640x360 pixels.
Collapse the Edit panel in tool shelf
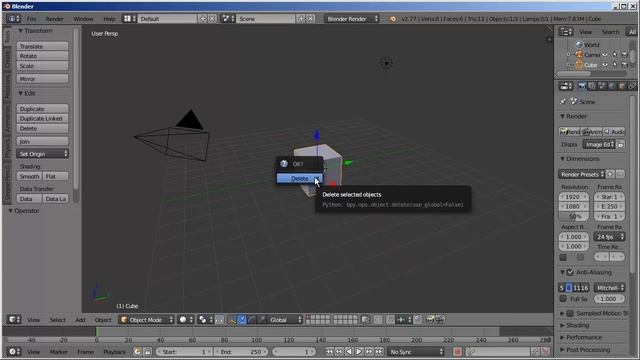click(20, 93)
